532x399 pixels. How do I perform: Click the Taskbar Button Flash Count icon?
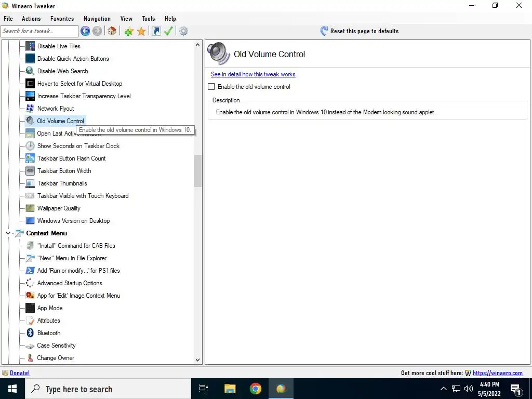(x=30, y=158)
